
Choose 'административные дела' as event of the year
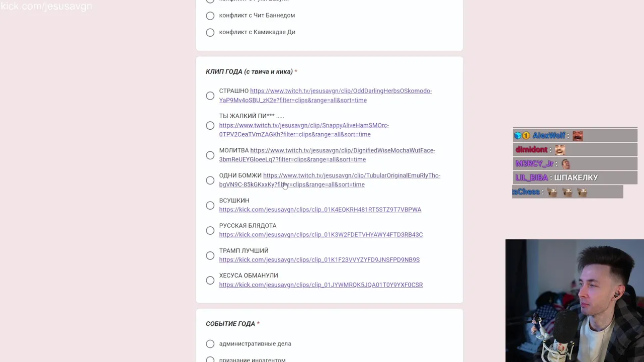coord(210,344)
